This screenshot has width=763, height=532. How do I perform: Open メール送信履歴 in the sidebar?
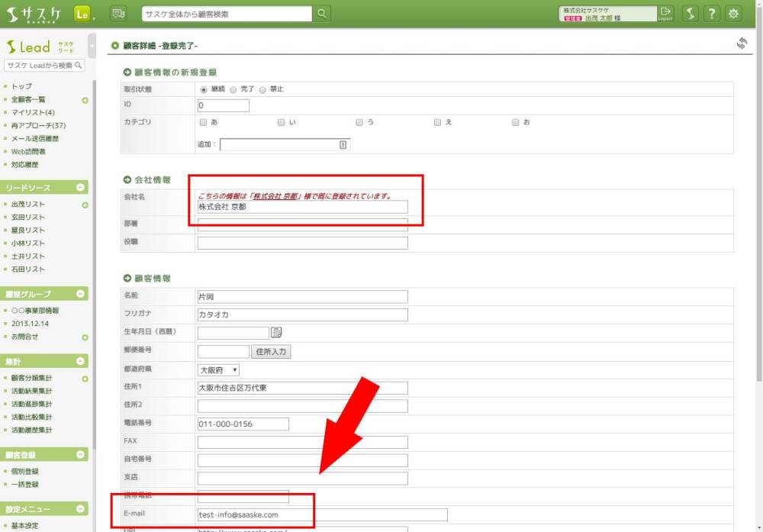[x=34, y=139]
